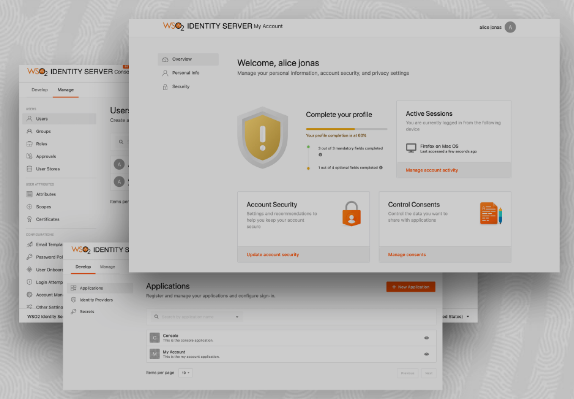Select the Attributes icon in Manage sidebar
Viewport: 574px width, 399px height.
tap(30, 194)
